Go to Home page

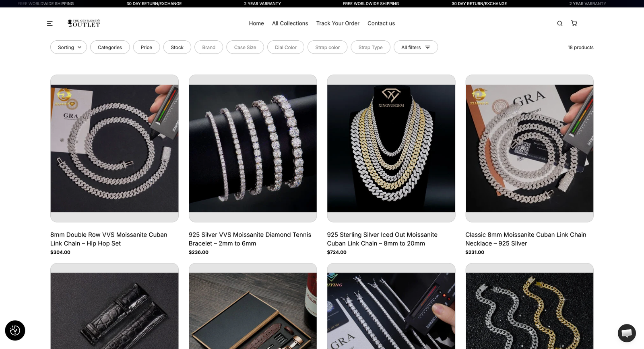tap(256, 23)
